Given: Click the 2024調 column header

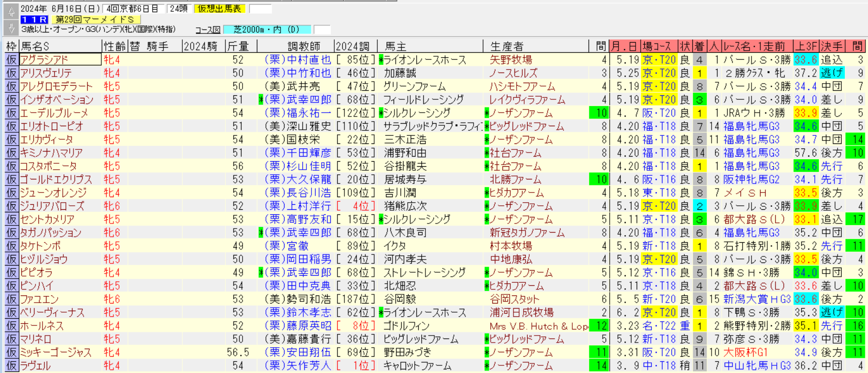Looking at the screenshot, I should click(356, 46).
